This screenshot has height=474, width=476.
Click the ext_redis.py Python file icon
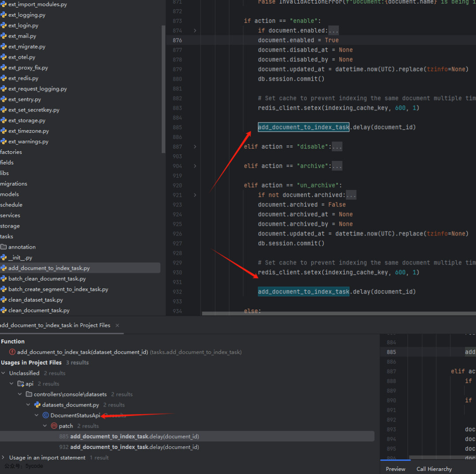4,78
